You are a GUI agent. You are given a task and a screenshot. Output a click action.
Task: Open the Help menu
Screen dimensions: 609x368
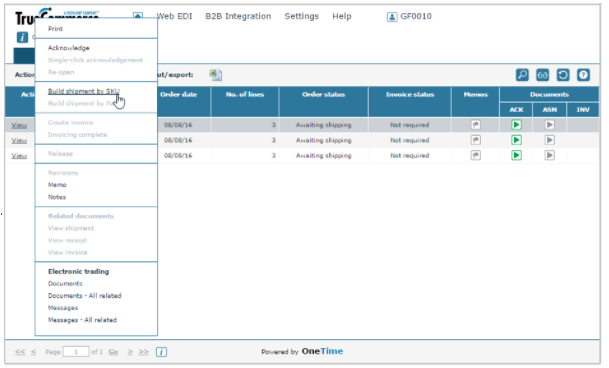click(342, 16)
